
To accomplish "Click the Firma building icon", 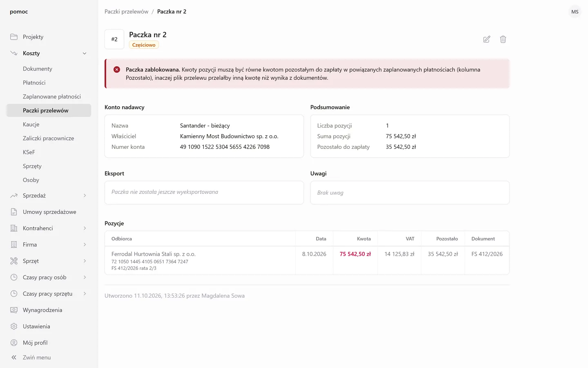I will (x=14, y=245).
